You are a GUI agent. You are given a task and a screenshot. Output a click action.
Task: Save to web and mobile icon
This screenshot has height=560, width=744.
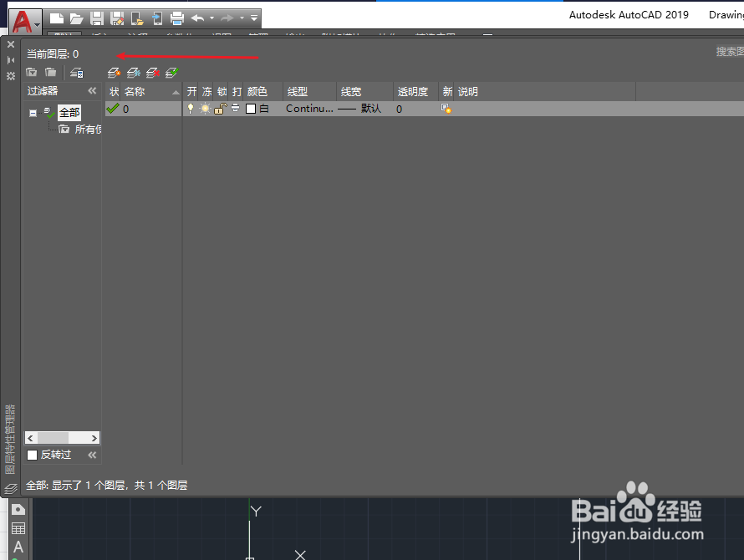pyautogui.click(x=157, y=18)
